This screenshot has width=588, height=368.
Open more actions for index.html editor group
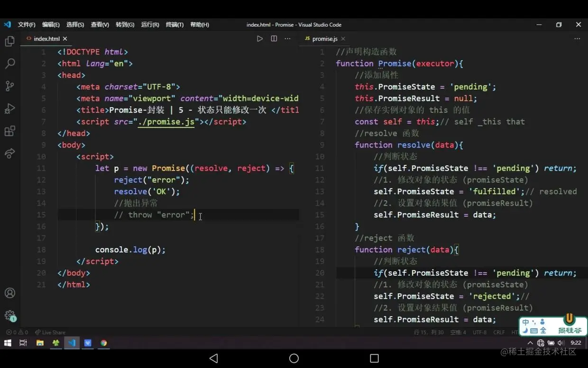coord(287,38)
